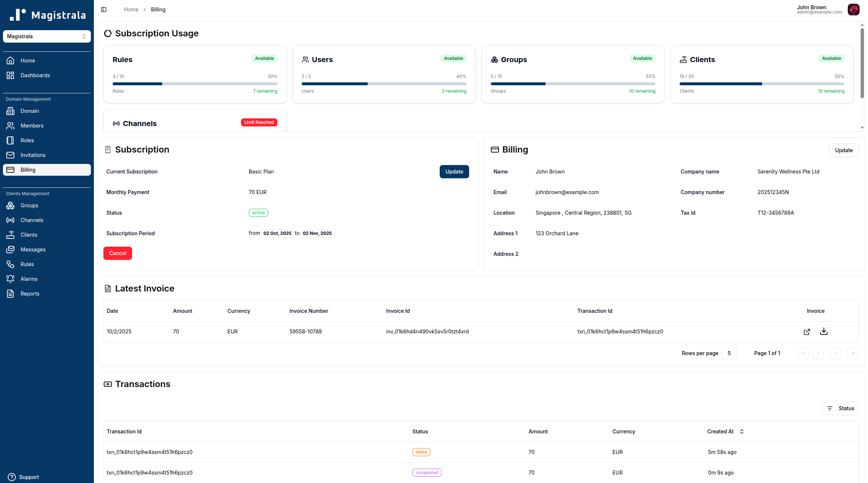Select the Members icon in the sidebar
The height and width of the screenshot is (483, 868).
pyautogui.click(x=10, y=125)
